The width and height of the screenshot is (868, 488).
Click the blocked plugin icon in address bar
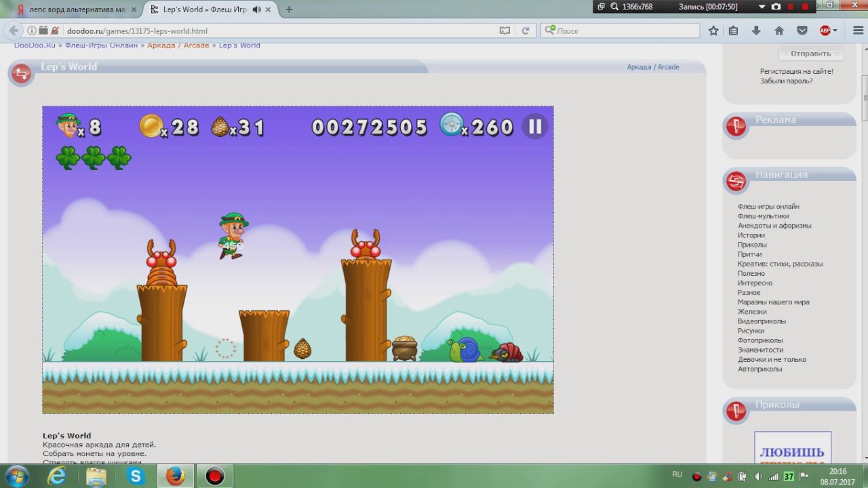click(55, 30)
